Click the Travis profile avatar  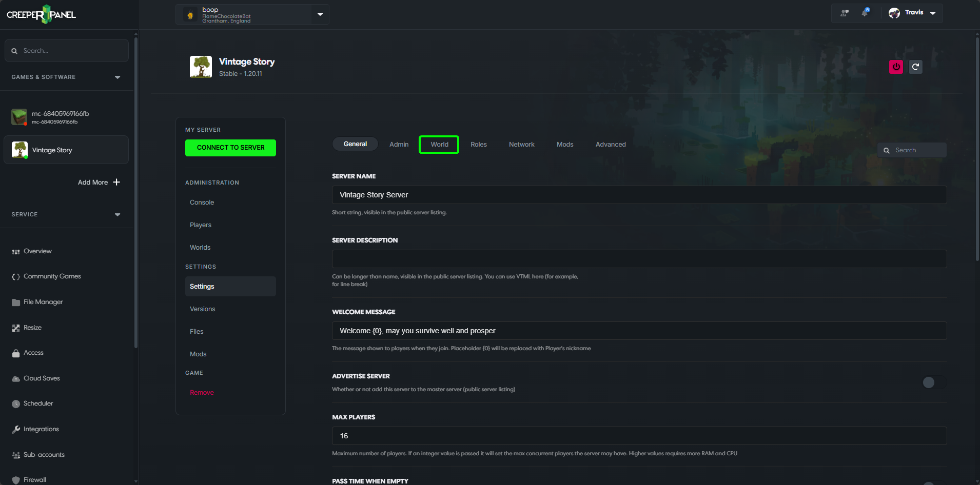894,13
